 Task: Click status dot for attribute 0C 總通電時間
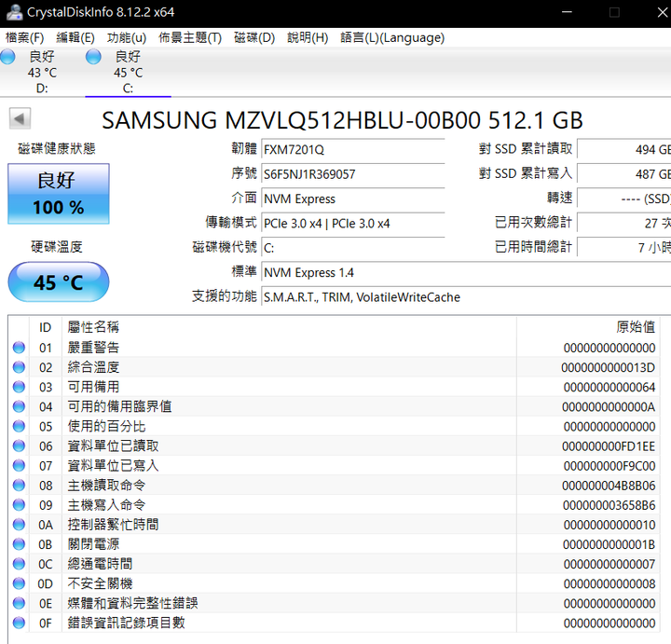click(x=19, y=564)
